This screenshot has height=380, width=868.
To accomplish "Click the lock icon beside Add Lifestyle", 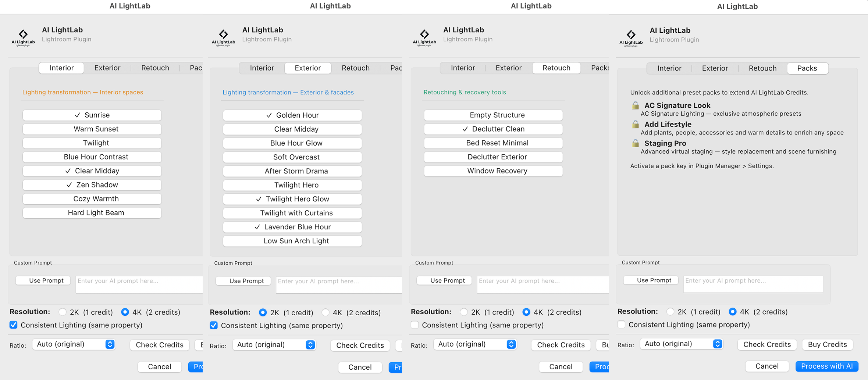I will click(x=635, y=125).
